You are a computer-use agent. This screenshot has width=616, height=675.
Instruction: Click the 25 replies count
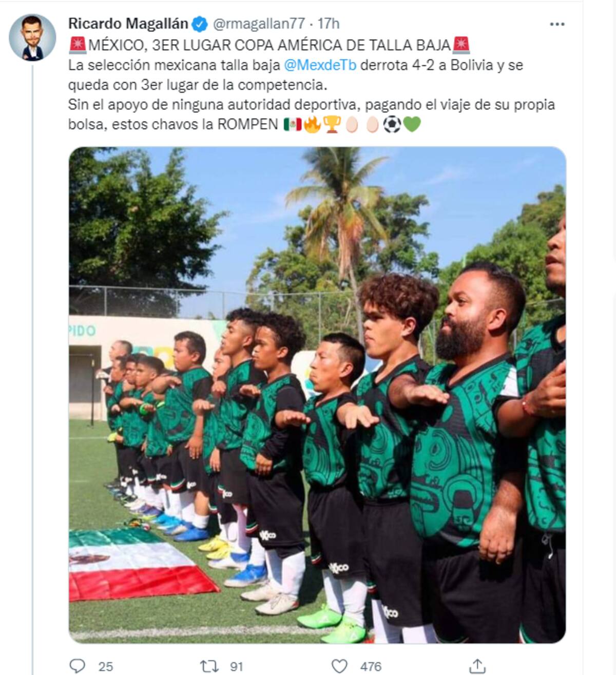(x=106, y=666)
